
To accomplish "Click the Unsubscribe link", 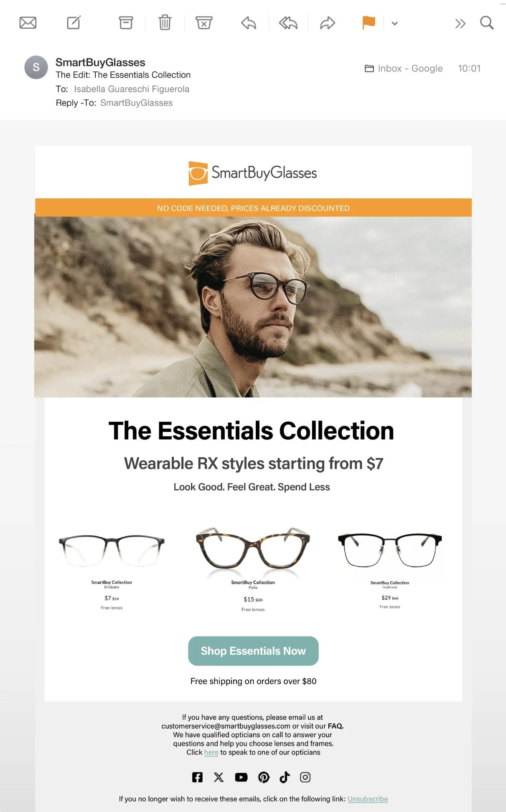I will [x=368, y=799].
